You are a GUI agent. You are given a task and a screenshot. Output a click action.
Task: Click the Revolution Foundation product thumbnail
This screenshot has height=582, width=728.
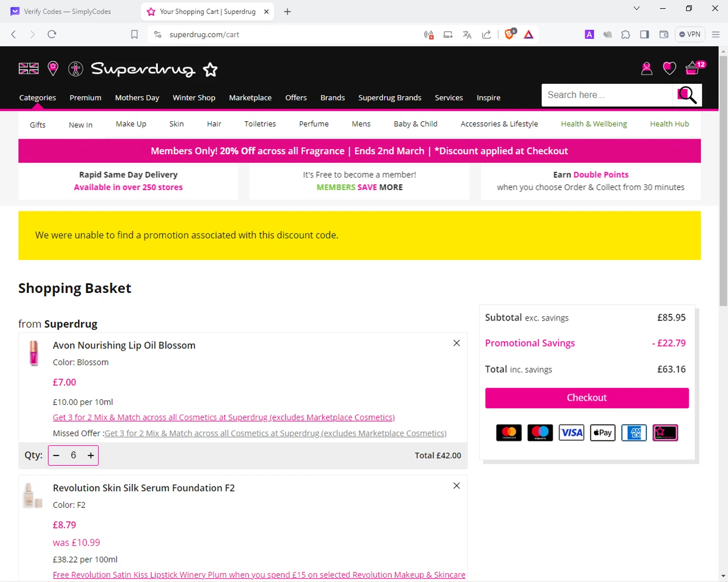tap(33, 495)
